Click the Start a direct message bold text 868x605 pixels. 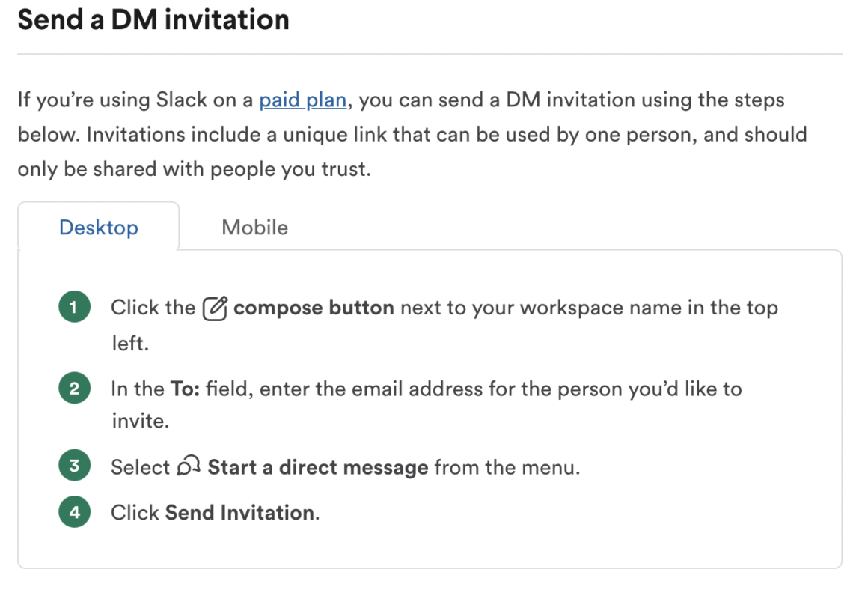coord(319,465)
